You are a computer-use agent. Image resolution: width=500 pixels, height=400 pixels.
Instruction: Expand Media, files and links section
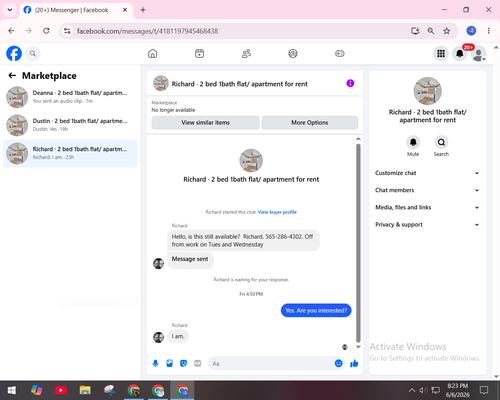click(427, 207)
